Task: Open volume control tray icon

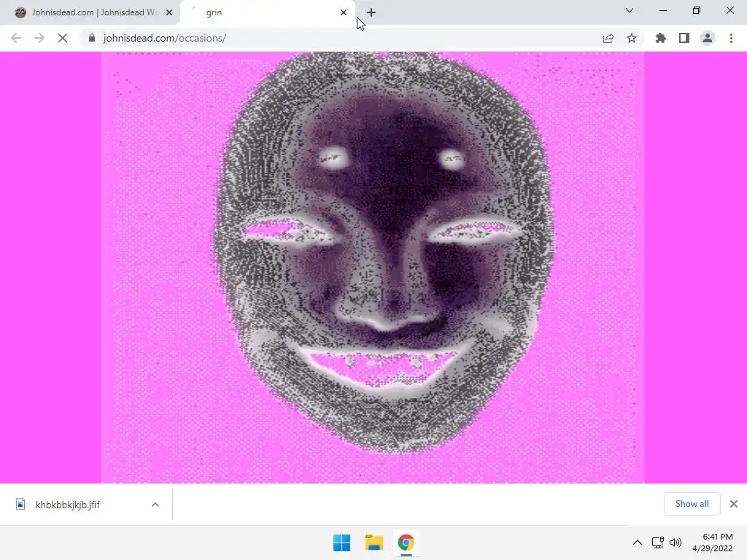Action: pyautogui.click(x=676, y=542)
